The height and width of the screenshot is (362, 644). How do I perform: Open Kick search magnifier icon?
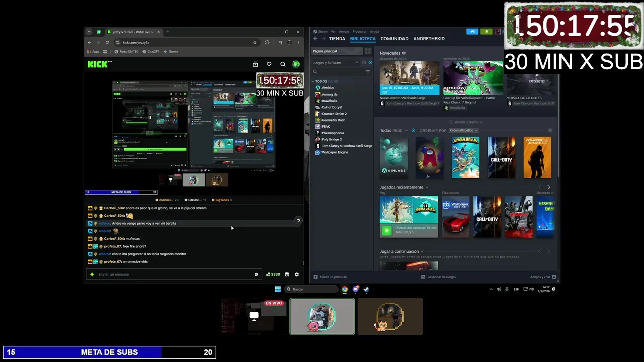pos(283,64)
